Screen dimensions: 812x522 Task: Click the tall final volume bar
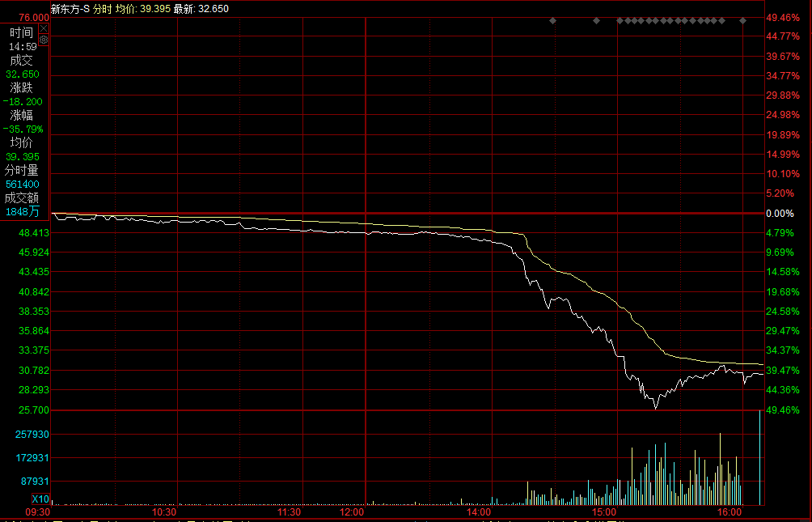click(x=759, y=457)
